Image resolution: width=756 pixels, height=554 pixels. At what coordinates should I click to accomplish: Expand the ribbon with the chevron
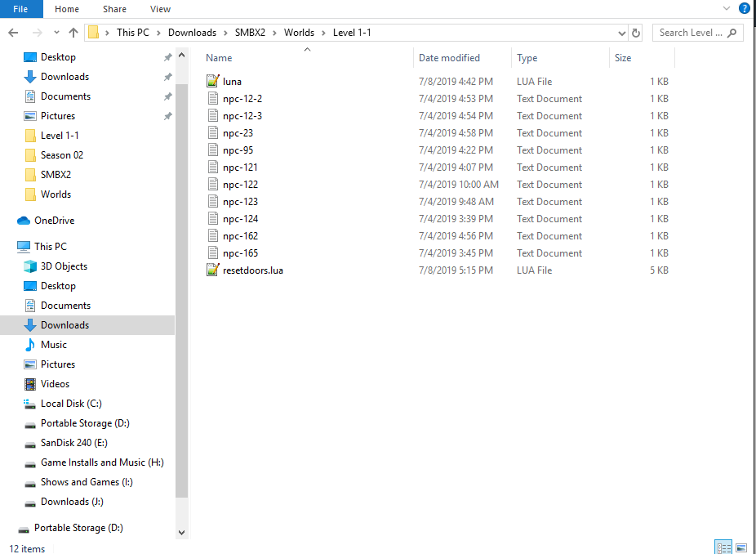(727, 8)
